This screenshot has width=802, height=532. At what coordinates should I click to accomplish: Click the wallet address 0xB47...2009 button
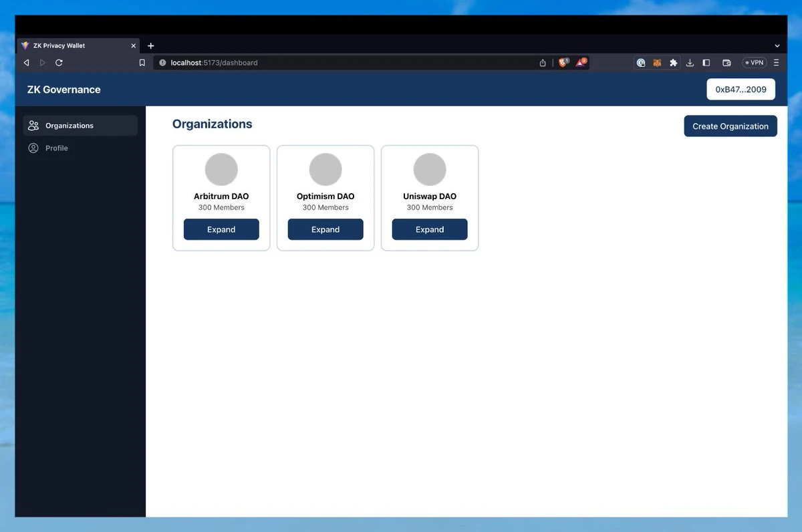tap(741, 90)
